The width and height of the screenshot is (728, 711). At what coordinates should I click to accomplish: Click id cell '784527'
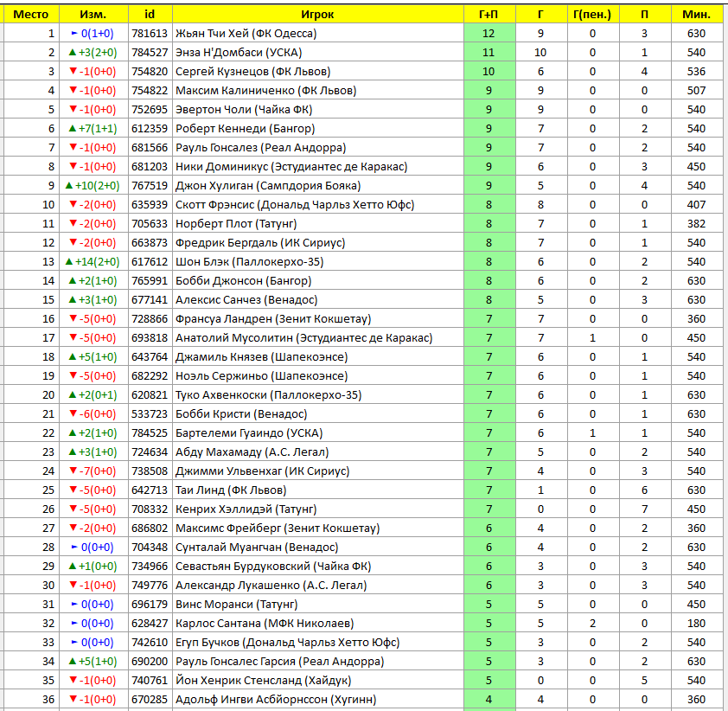[150, 53]
